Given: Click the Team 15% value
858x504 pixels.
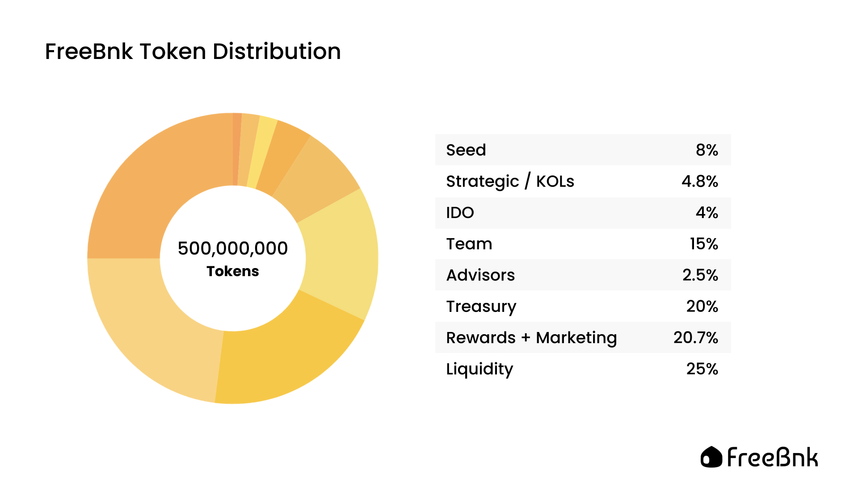Looking at the screenshot, I should pyautogui.click(x=703, y=244).
